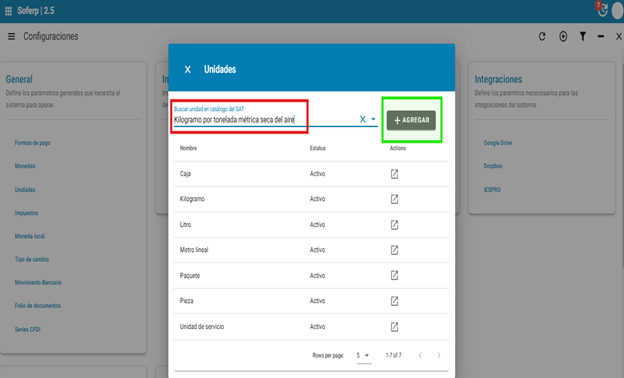Open edit action for Unidad de servicio

394,327
